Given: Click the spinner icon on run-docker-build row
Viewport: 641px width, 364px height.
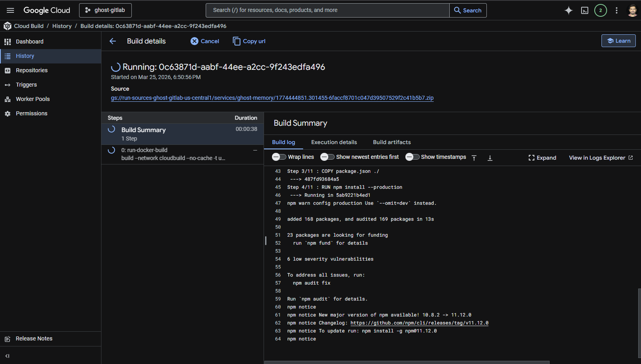Looking at the screenshot, I should (x=111, y=150).
